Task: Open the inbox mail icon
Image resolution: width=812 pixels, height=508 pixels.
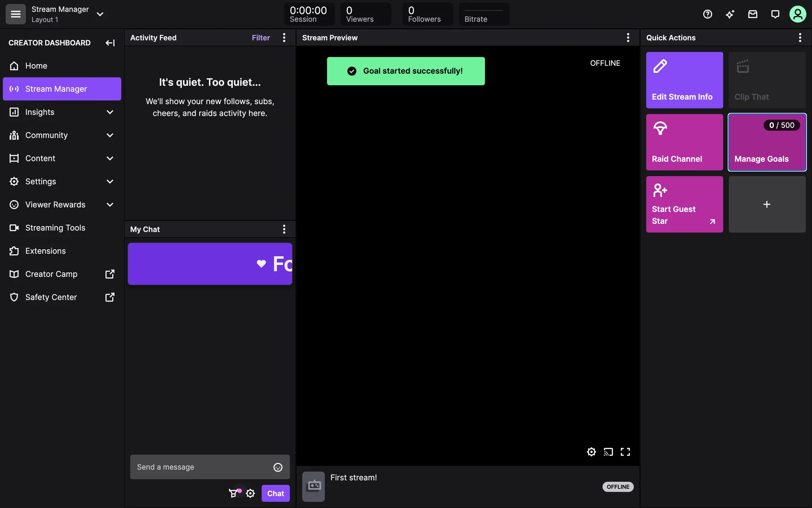Action: point(753,14)
